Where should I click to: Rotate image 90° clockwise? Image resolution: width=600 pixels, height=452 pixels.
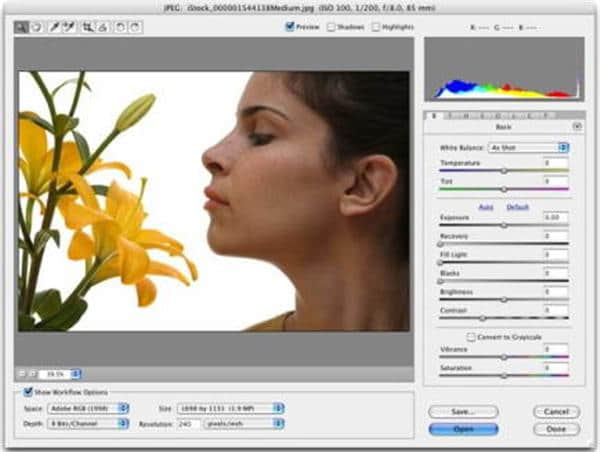point(135,27)
